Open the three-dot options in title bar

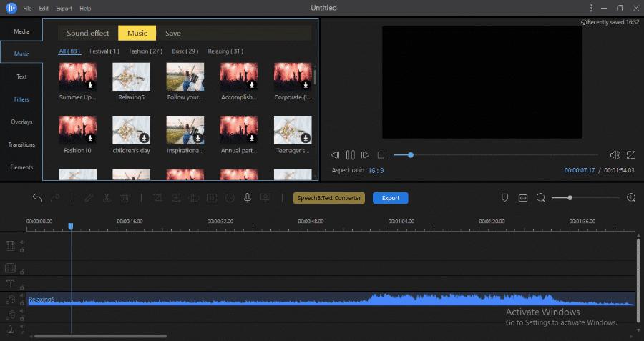point(590,8)
